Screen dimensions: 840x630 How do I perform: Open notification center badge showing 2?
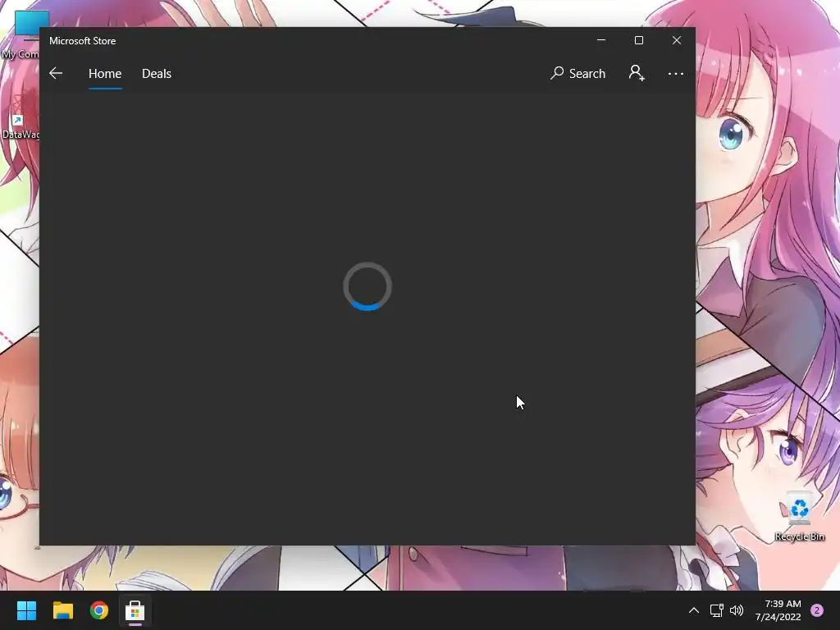click(817, 610)
